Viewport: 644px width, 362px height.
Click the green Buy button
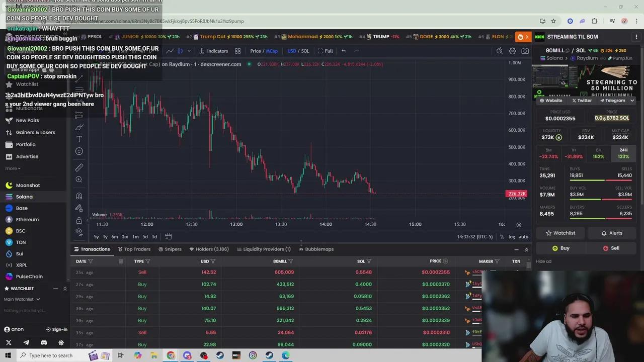(x=560, y=248)
